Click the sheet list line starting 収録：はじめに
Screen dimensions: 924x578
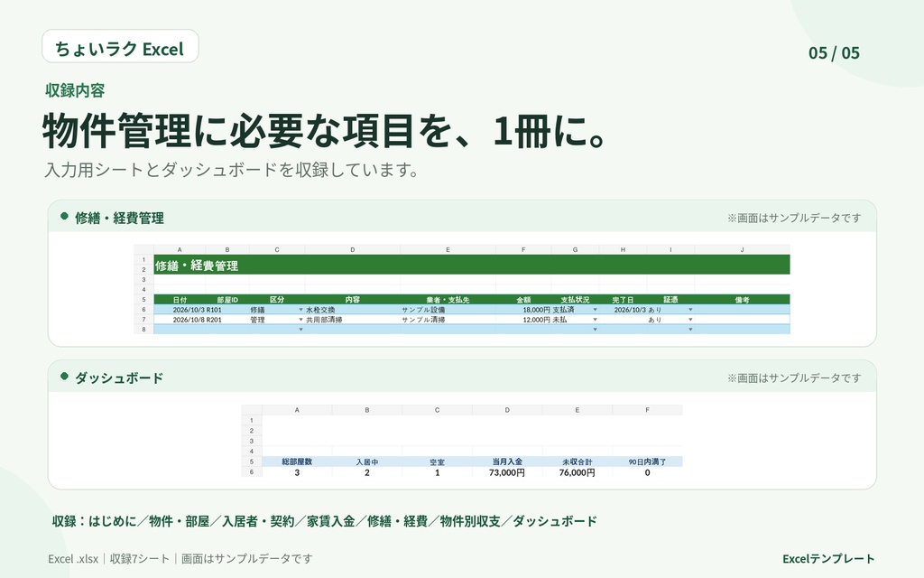325,521
